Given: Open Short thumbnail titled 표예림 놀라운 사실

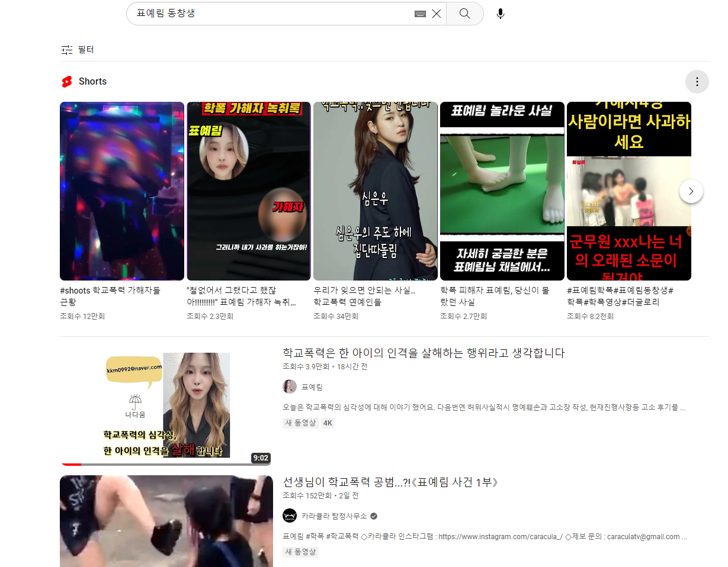Looking at the screenshot, I should 502,191.
